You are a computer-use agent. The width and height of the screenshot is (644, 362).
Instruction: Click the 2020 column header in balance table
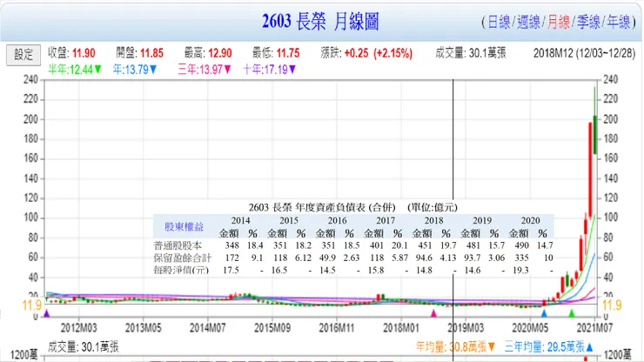(x=531, y=221)
